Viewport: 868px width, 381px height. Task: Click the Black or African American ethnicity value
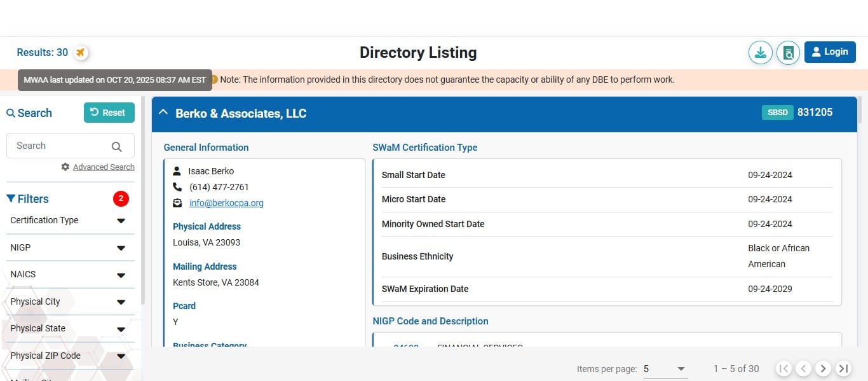(779, 256)
